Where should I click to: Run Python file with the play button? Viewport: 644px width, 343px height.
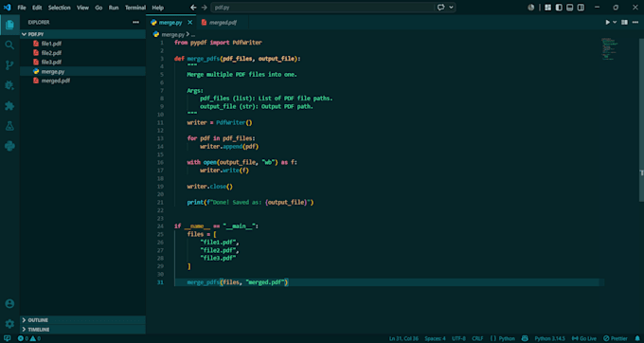607,22
